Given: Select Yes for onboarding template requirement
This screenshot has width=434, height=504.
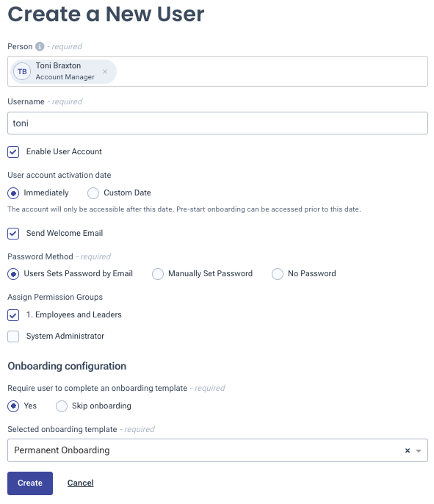Looking at the screenshot, I should pyautogui.click(x=13, y=406).
